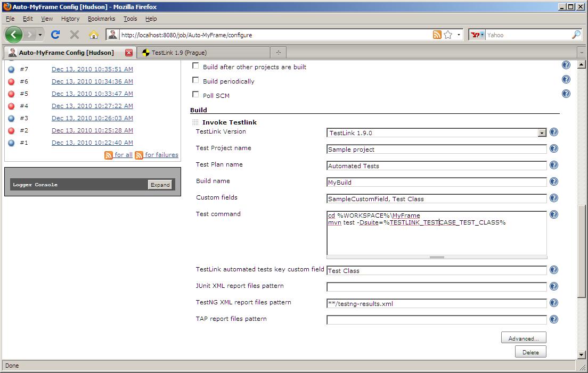Click the home icon in toolbar
This screenshot has height=373, width=588.
click(94, 35)
